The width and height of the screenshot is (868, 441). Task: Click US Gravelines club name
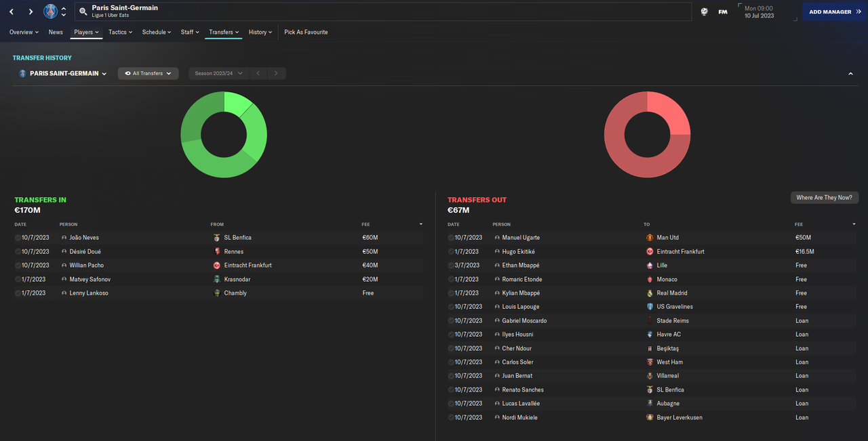[675, 307]
